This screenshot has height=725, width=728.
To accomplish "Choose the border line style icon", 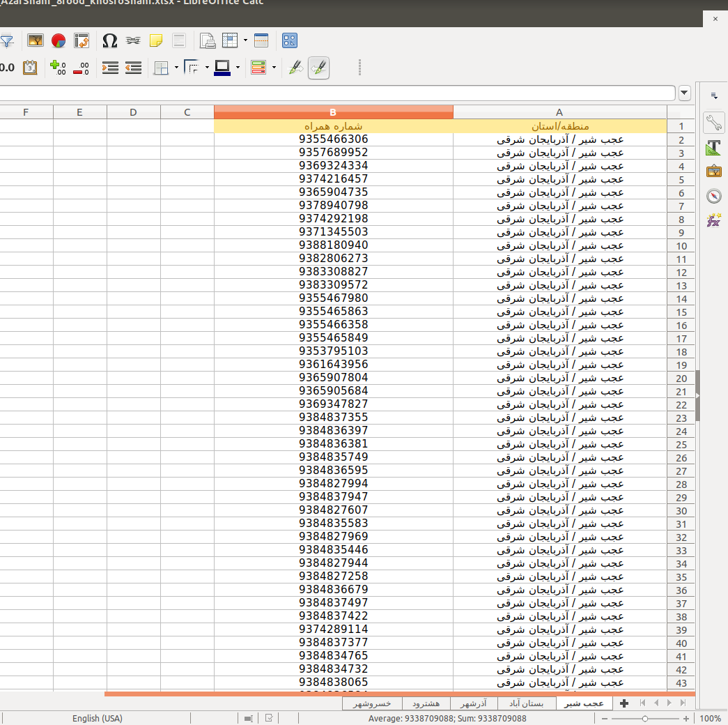I will point(192,68).
